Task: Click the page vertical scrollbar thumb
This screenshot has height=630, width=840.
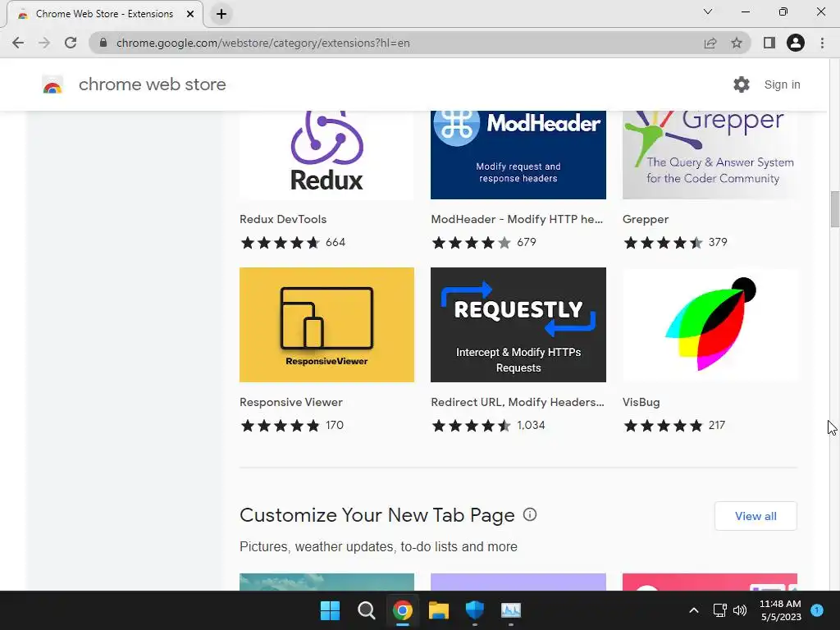Action: pos(834,209)
